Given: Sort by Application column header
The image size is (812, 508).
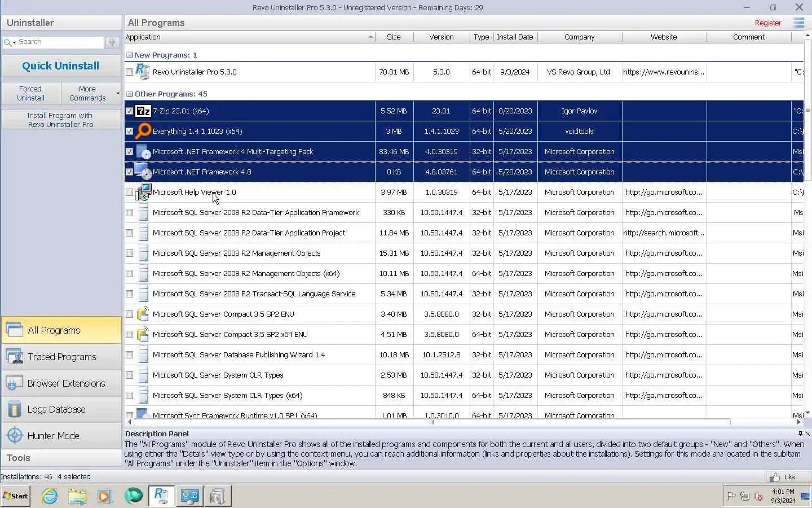Looking at the screenshot, I should click(x=249, y=37).
